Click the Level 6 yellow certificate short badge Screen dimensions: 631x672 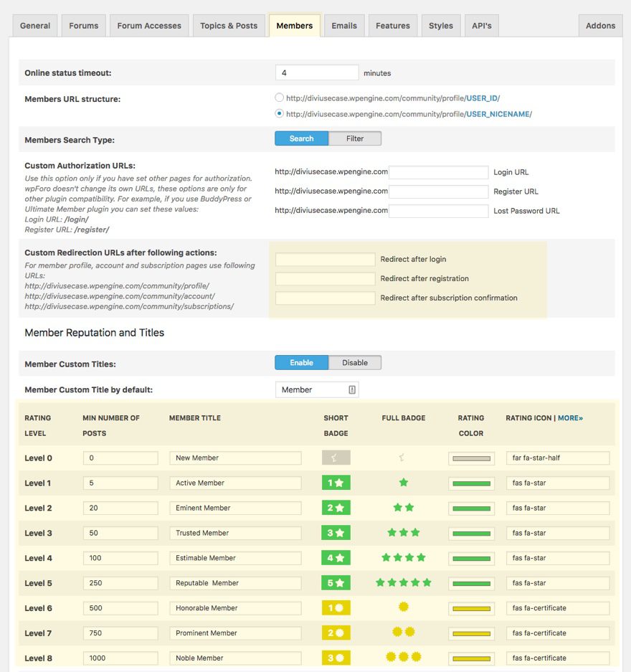pos(336,608)
